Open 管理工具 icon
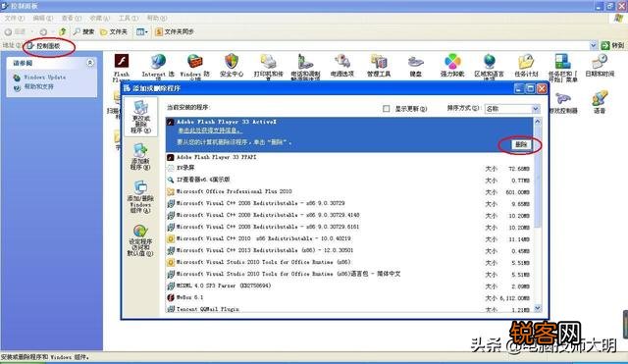 [x=379, y=66]
